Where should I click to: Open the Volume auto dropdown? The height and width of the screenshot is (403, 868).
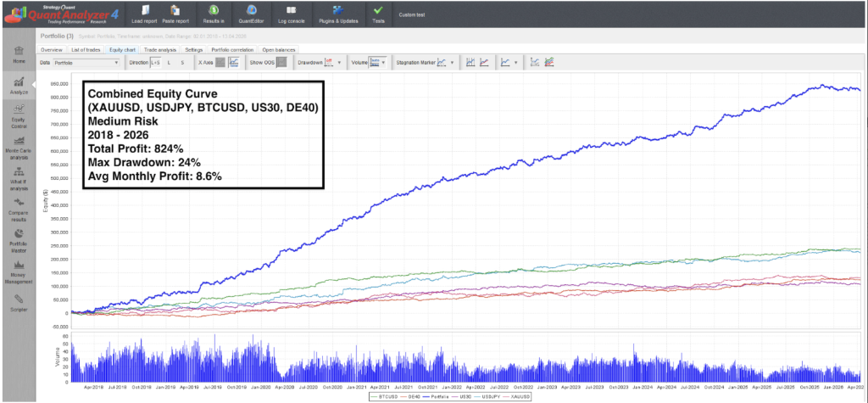click(377, 63)
